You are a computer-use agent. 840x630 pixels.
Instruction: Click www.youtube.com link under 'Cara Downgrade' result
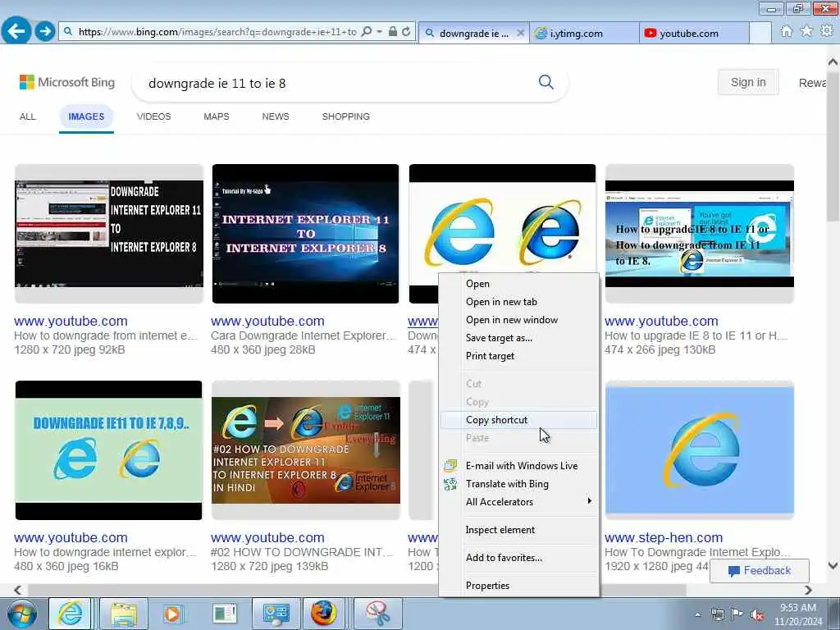pyautogui.click(x=267, y=321)
